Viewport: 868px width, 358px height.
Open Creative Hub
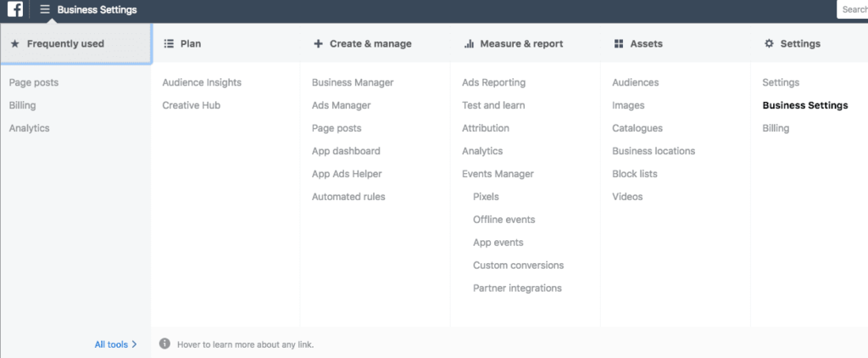191,105
